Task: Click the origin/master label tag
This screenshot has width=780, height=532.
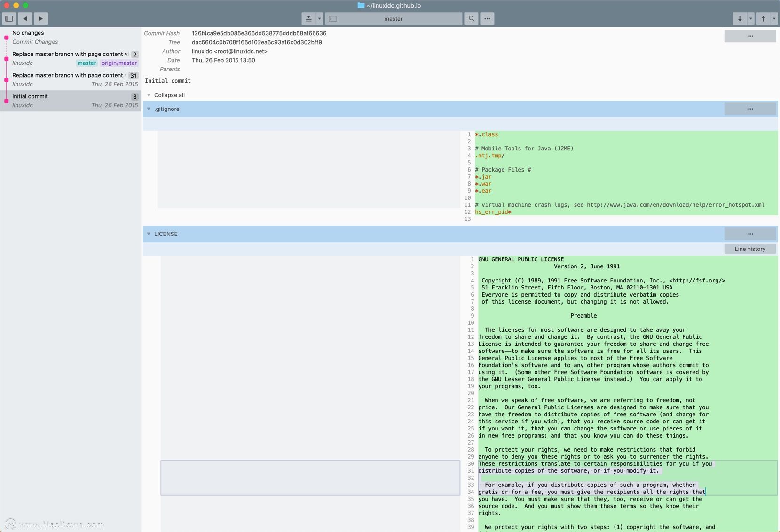Action: [x=119, y=63]
